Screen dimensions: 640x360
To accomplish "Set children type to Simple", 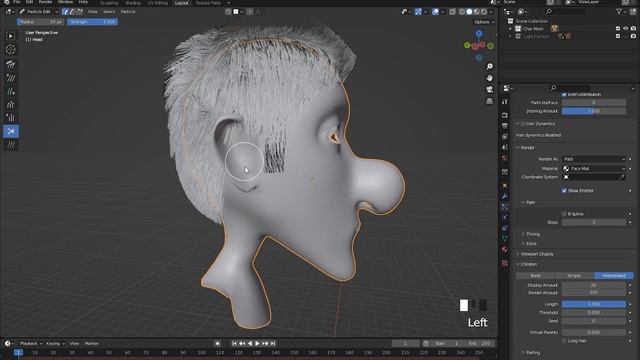I will click(x=574, y=276).
